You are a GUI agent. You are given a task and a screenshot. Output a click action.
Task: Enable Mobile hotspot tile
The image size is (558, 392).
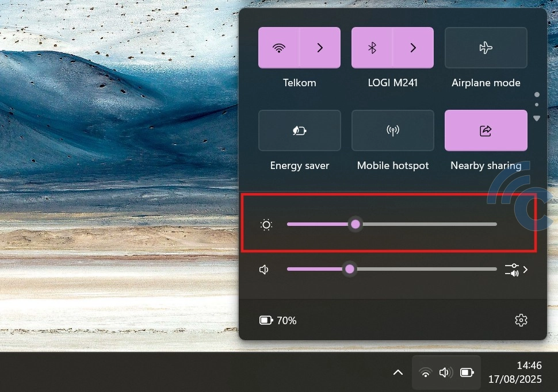pyautogui.click(x=392, y=130)
